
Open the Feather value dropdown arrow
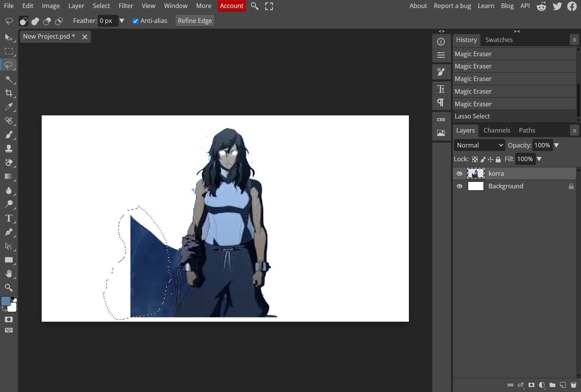point(122,21)
